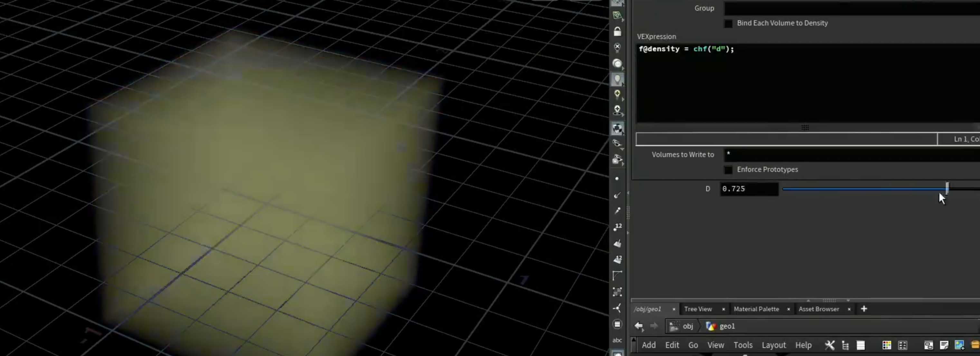Image resolution: width=980 pixels, height=356 pixels.
Task: Click the lock icon in viewport toolbar
Action: [x=617, y=31]
